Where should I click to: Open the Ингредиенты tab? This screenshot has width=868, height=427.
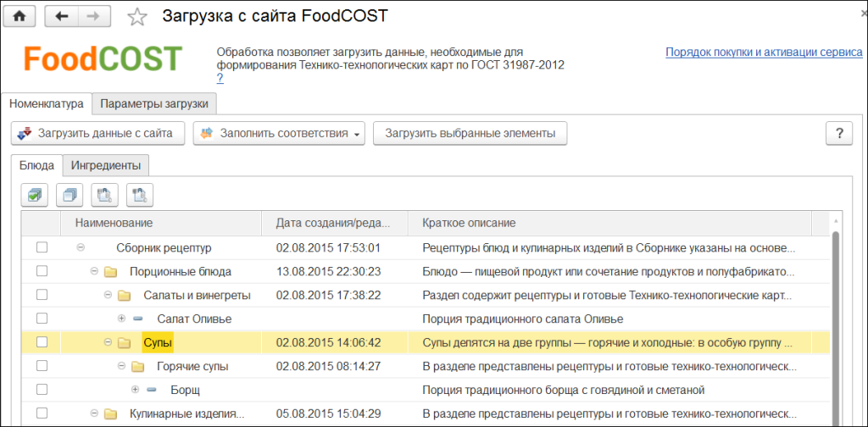[x=107, y=164]
